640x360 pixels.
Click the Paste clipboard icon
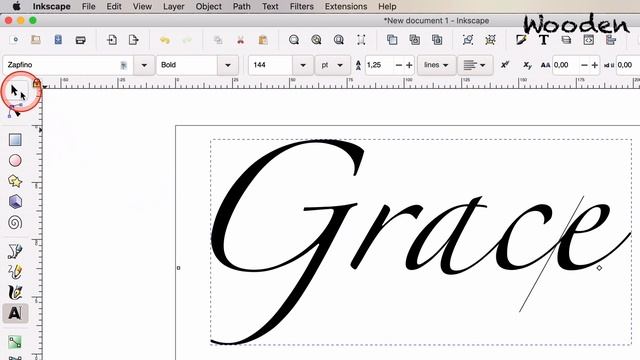[263, 40]
